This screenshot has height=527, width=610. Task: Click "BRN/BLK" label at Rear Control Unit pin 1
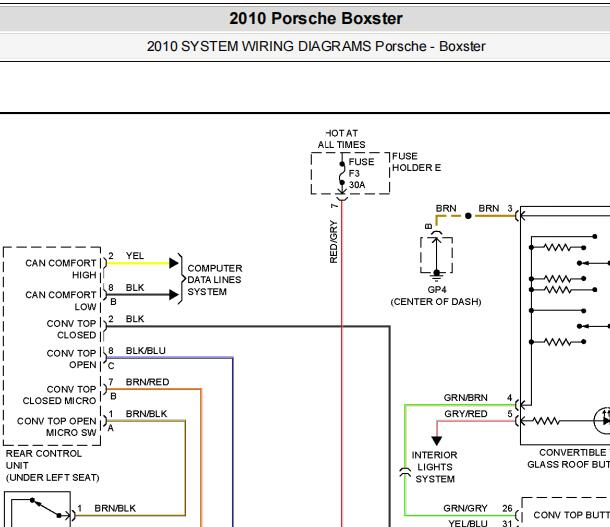tap(146, 414)
